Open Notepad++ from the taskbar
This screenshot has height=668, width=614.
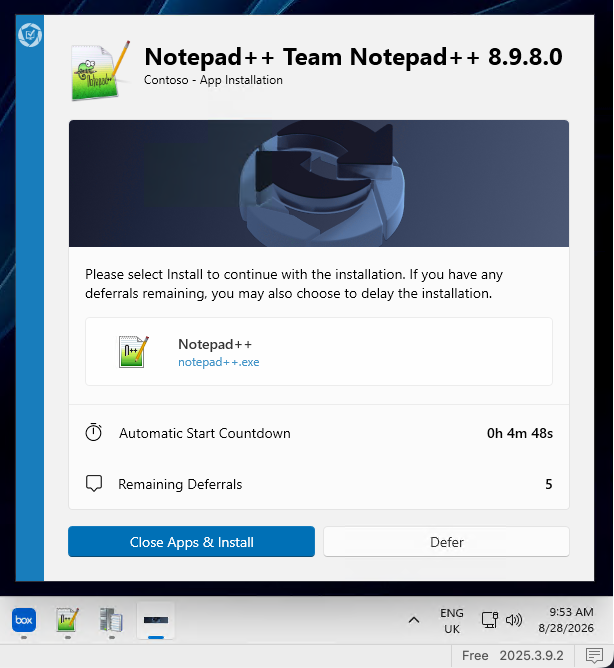(68, 620)
